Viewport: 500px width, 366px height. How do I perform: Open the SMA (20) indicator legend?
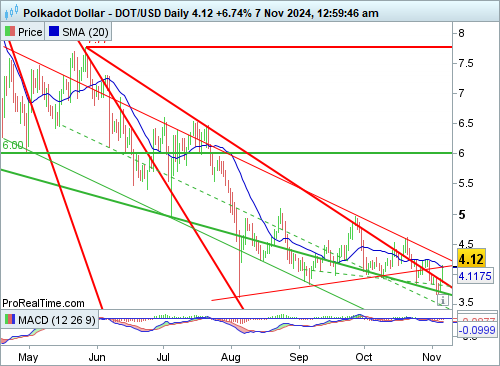coord(78,32)
